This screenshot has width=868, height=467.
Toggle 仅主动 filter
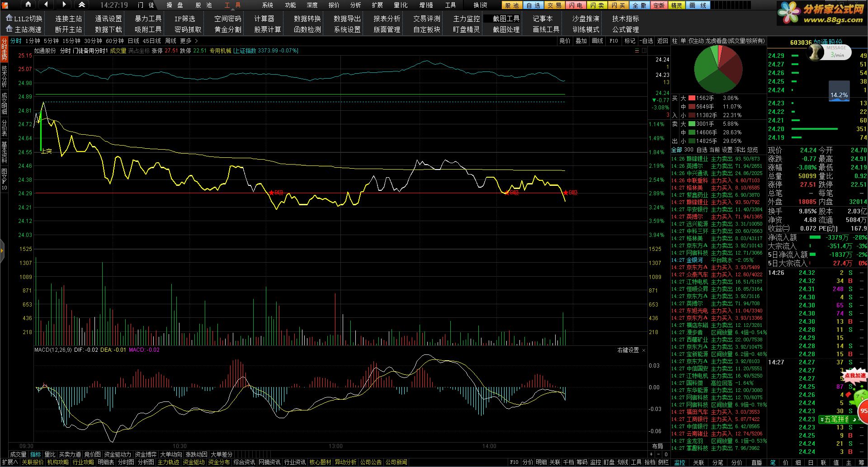pos(696,41)
